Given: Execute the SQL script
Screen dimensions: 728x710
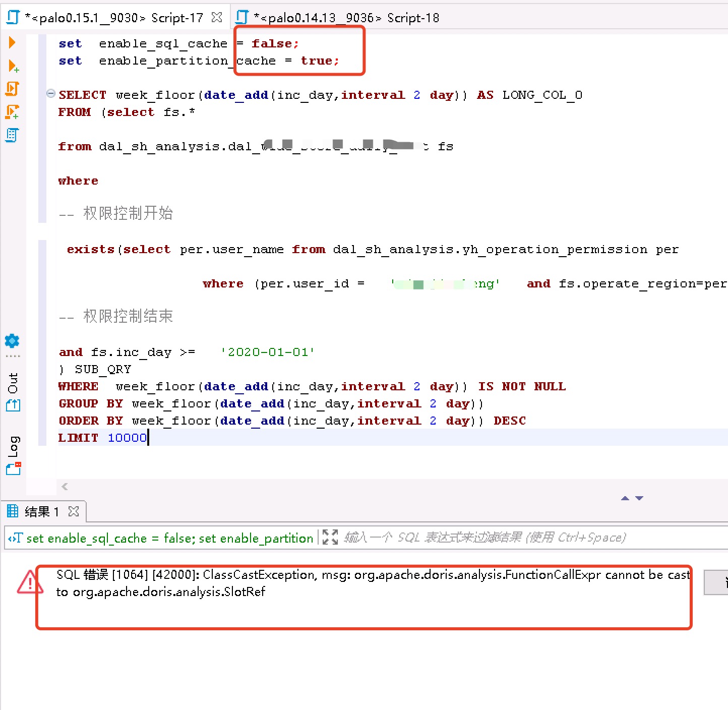Looking at the screenshot, I should (x=12, y=88).
